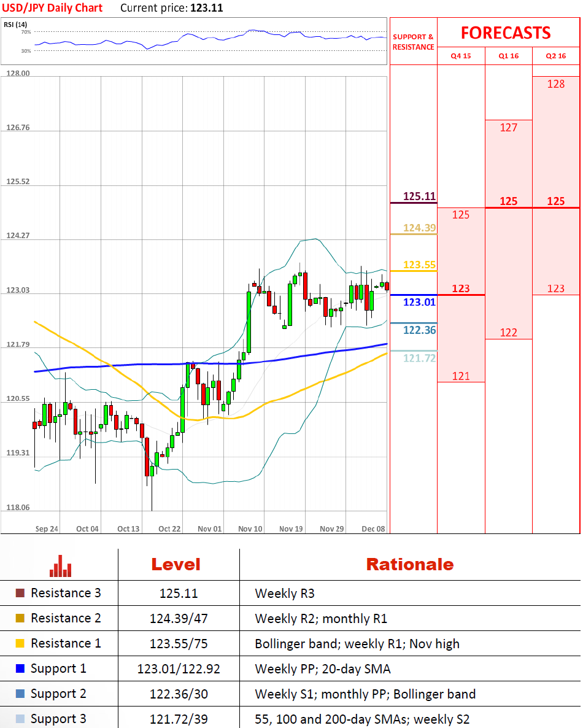The height and width of the screenshot is (728, 583).
Task: Click the 120.55 price axis label
Action: pos(18,398)
